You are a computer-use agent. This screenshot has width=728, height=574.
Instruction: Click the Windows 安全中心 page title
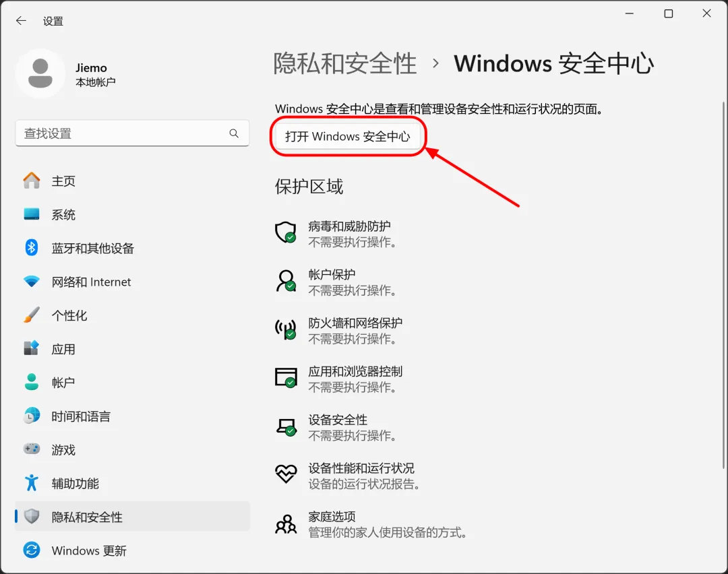(x=554, y=63)
